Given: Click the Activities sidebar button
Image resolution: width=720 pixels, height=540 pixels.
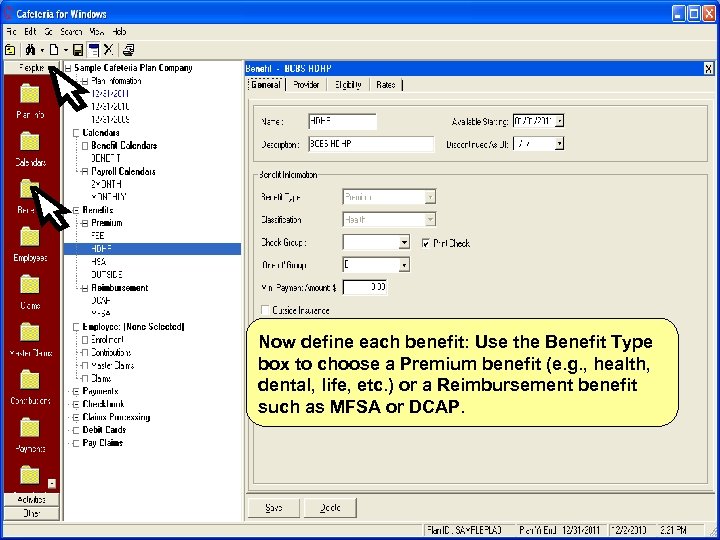Looking at the screenshot, I should coord(31,499).
